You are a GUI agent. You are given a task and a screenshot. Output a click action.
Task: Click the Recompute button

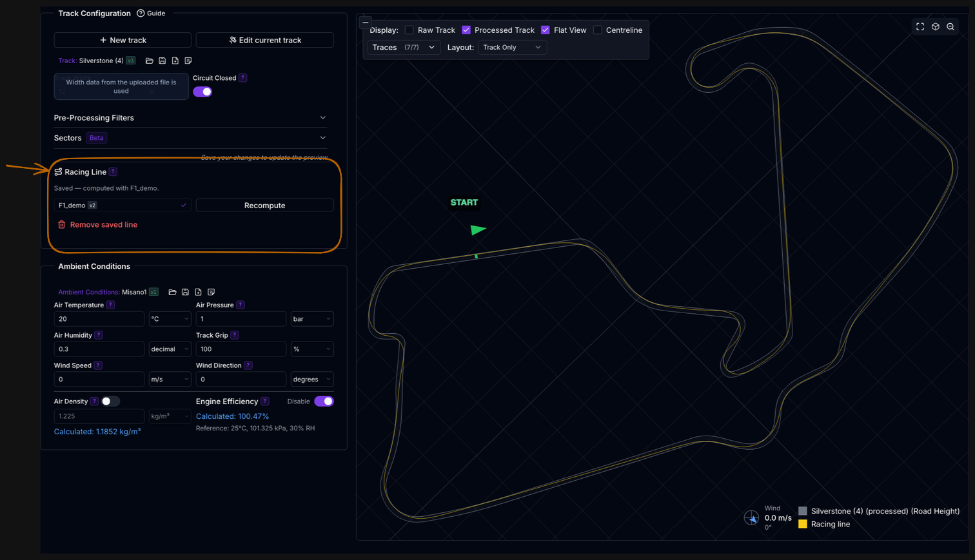(x=264, y=206)
